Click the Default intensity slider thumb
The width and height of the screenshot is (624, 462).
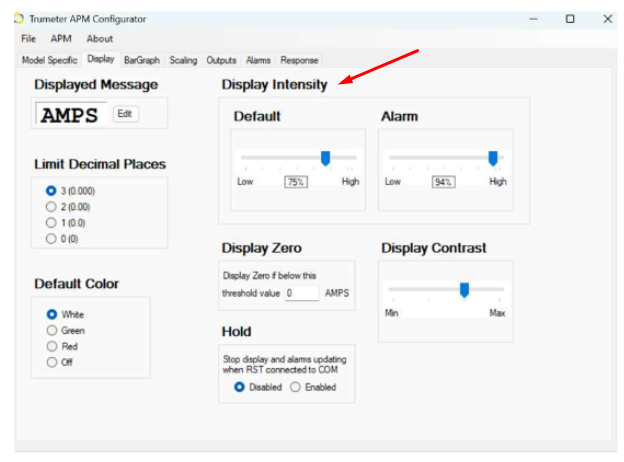coord(326,158)
